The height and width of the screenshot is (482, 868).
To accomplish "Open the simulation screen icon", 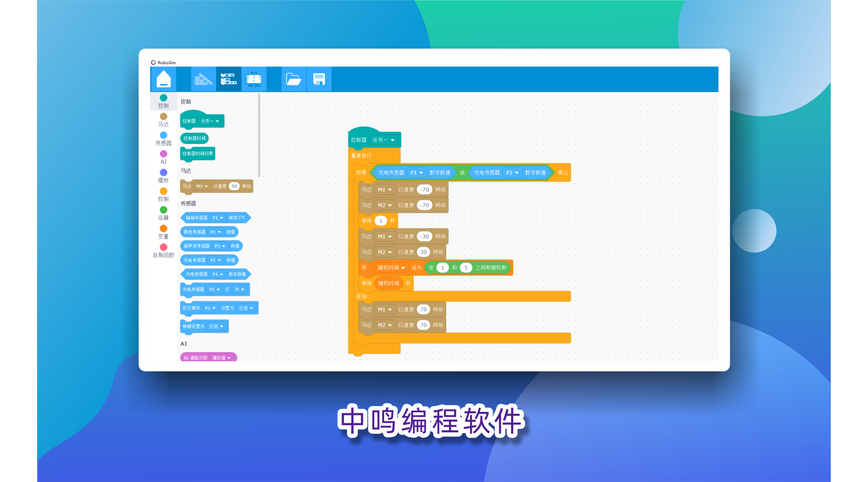I will (254, 80).
